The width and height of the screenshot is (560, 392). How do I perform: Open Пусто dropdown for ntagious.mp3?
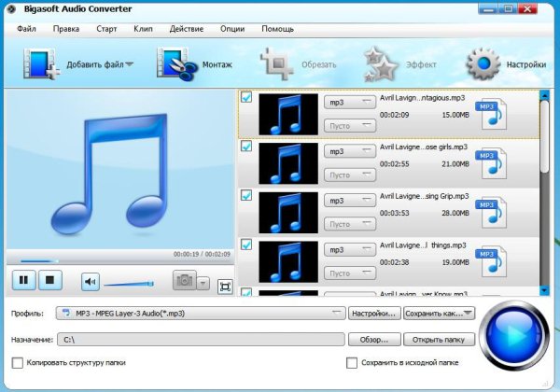[x=350, y=126]
